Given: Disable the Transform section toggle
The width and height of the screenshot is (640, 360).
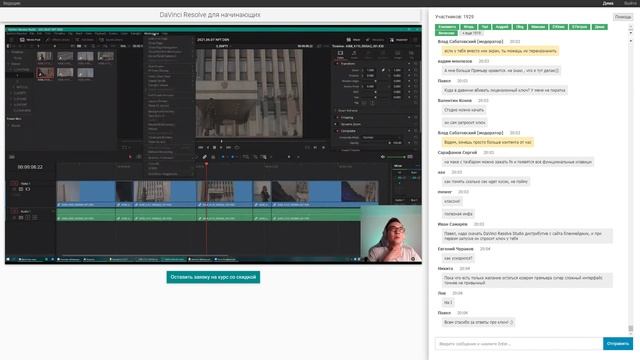Looking at the screenshot, I should [337, 64].
